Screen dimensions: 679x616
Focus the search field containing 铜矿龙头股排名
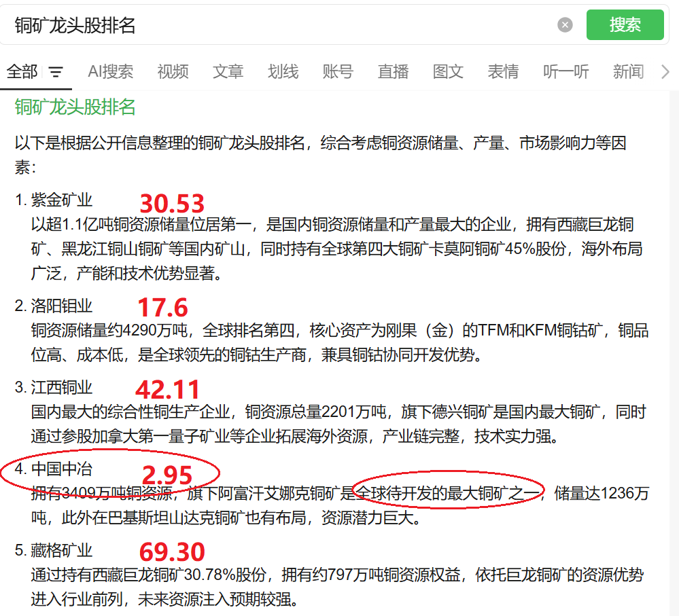[x=277, y=25]
